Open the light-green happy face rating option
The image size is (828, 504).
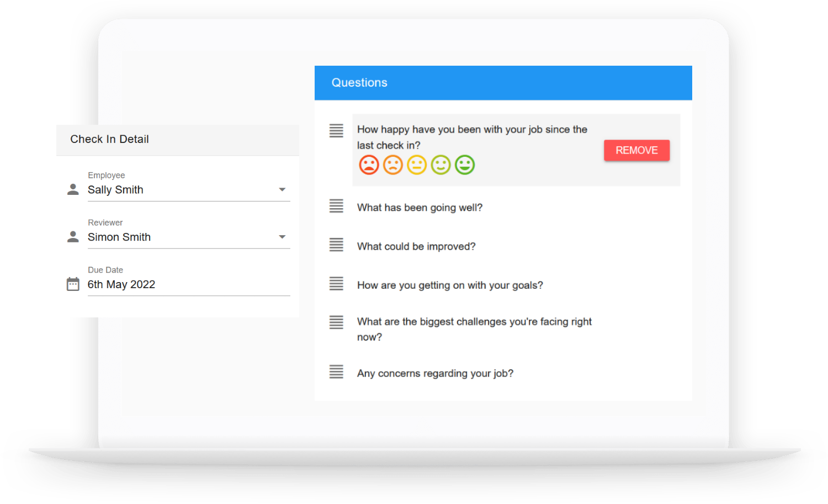coord(440,165)
